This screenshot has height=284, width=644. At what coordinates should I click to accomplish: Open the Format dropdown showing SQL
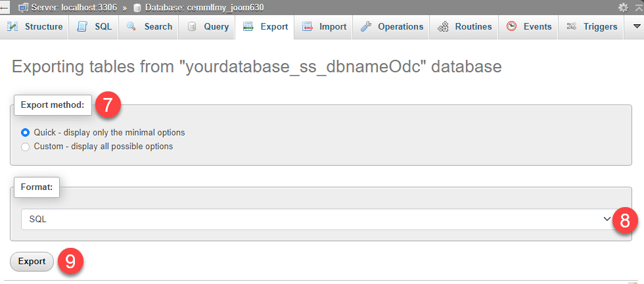point(315,220)
